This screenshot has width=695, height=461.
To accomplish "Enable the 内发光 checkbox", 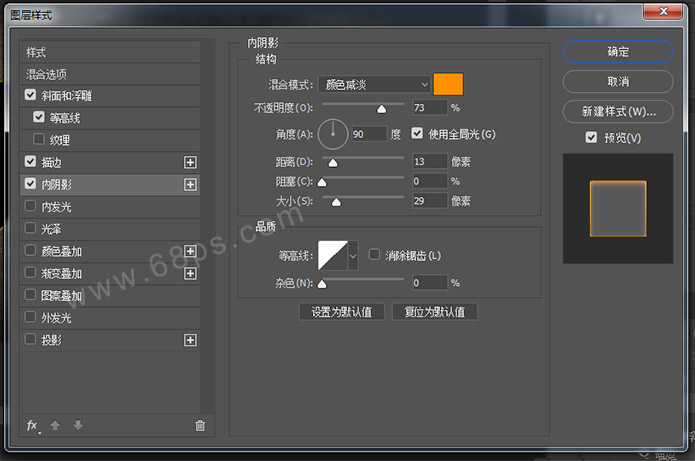I will click(x=30, y=206).
